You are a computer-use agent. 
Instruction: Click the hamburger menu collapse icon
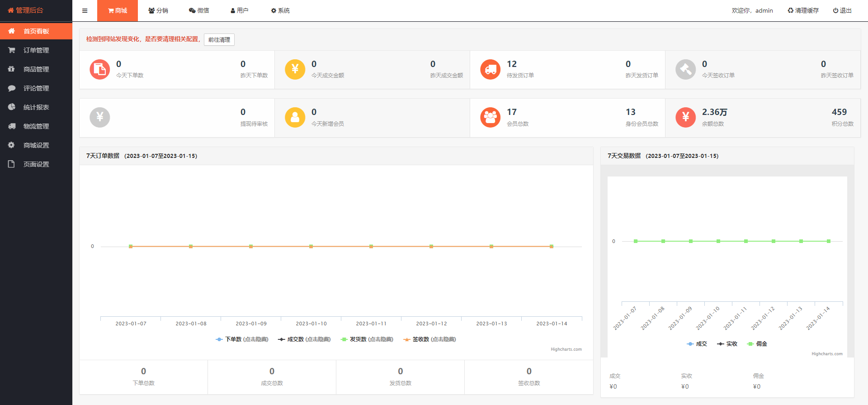click(x=85, y=10)
